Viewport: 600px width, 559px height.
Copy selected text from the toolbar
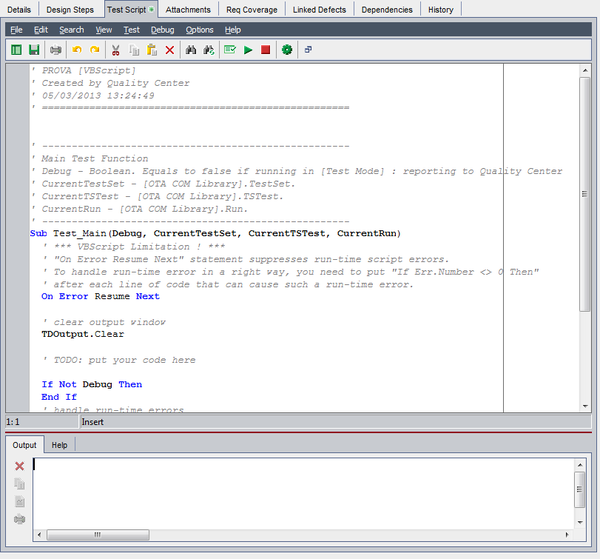pos(134,50)
